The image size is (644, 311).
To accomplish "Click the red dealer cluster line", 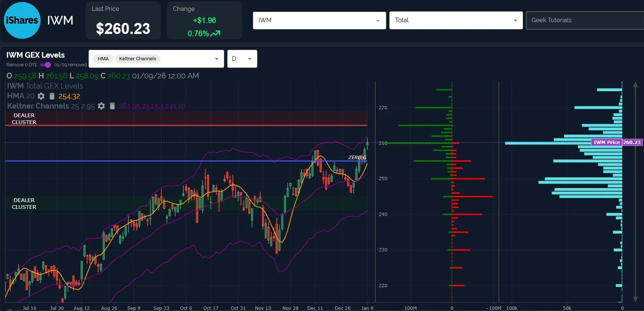I will tap(186, 125).
